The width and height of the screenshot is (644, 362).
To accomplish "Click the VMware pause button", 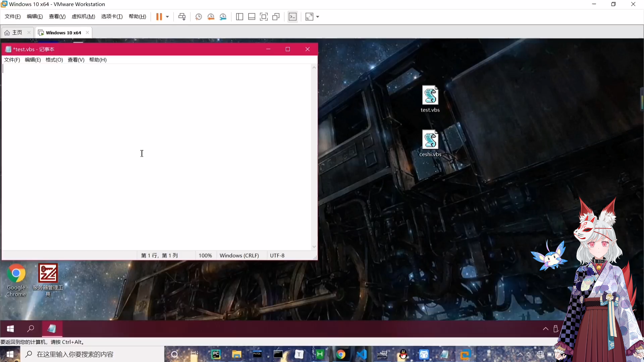I will [x=159, y=17].
